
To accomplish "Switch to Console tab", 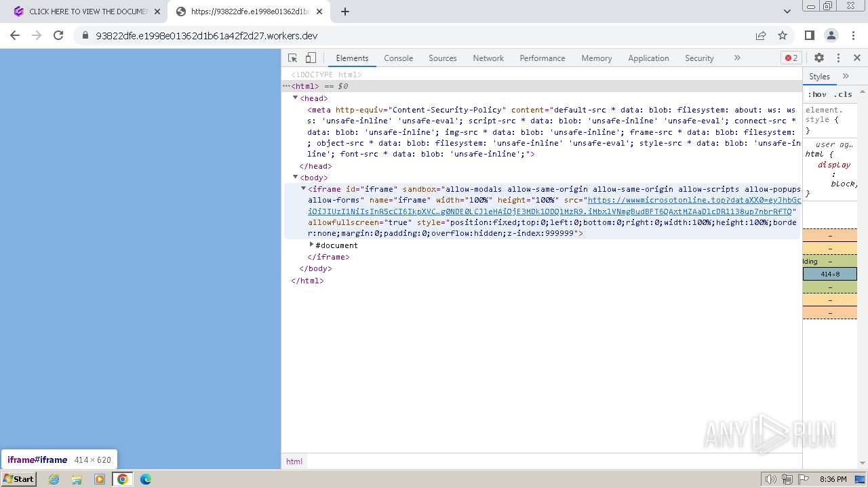I will (x=398, y=58).
